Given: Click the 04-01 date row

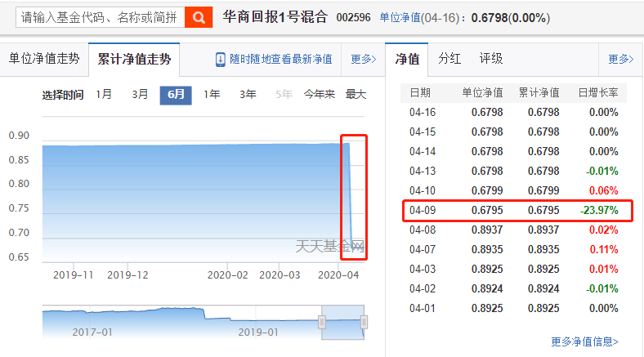Looking at the screenshot, I should pyautogui.click(x=514, y=308).
